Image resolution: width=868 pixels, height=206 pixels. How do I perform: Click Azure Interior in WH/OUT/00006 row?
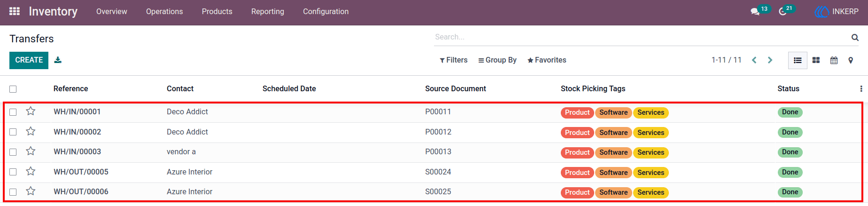189,192
